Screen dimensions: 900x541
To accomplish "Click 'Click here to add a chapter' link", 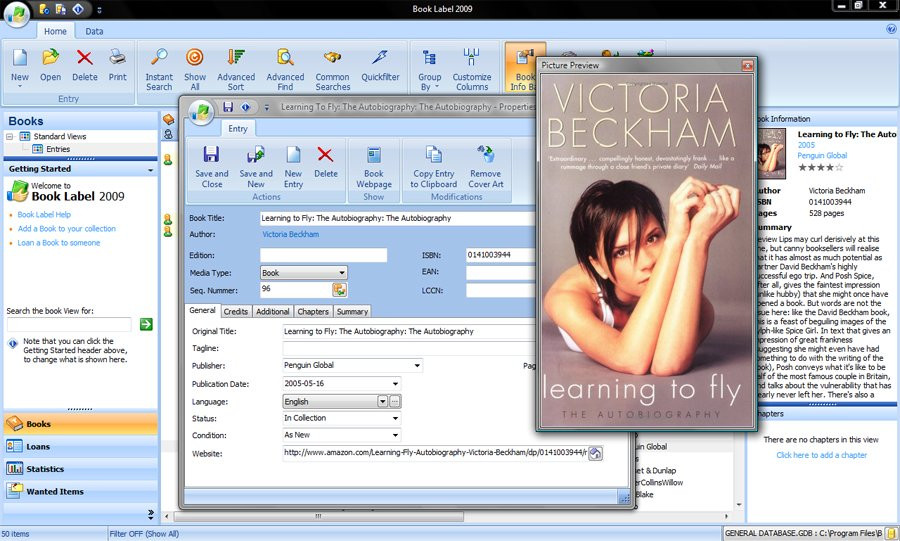I will coord(821,455).
